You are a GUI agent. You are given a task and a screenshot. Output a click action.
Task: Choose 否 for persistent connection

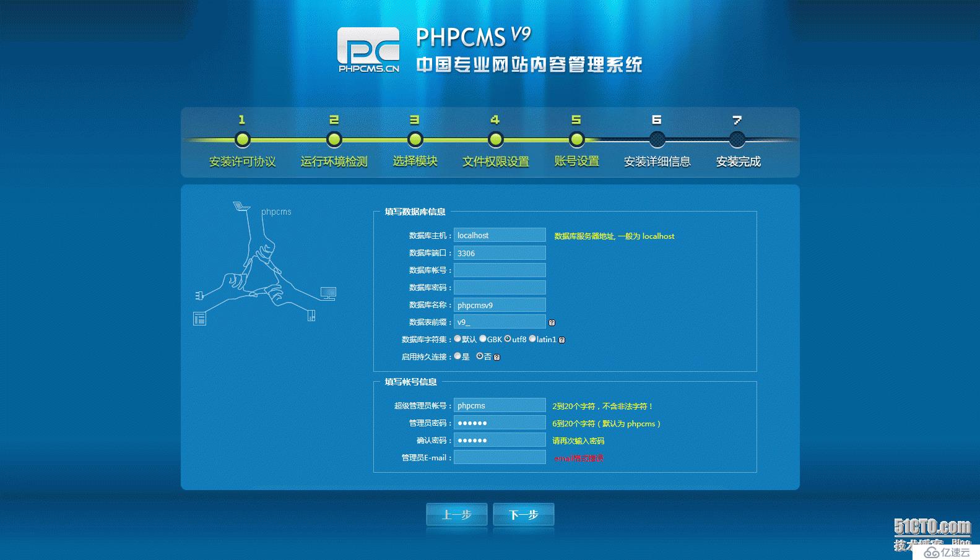tap(480, 356)
